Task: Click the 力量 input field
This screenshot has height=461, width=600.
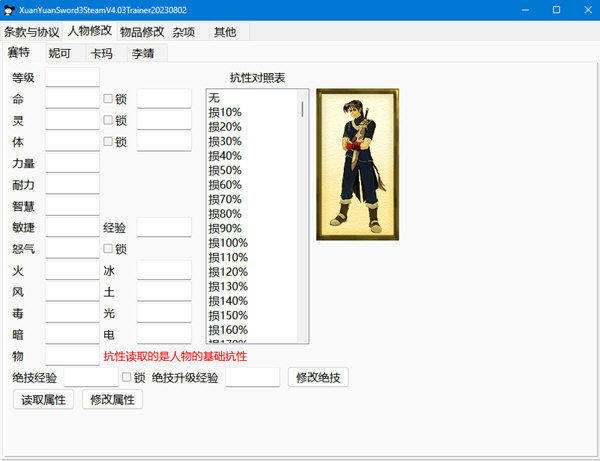Action: click(x=72, y=163)
